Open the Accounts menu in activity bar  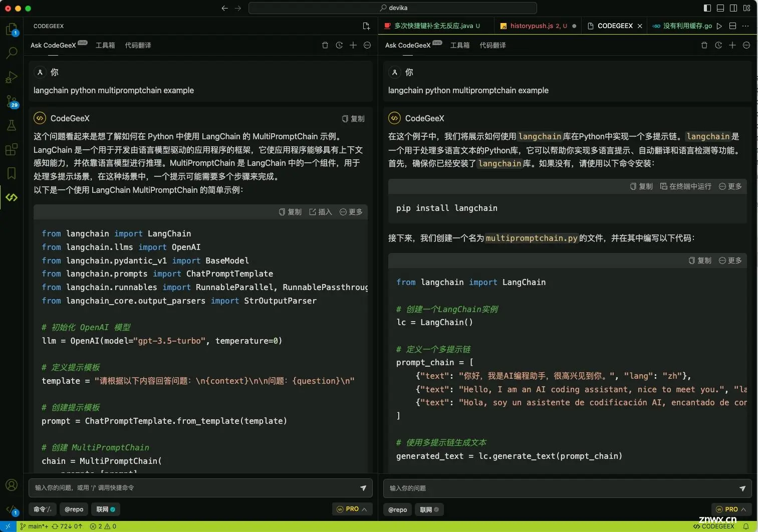click(x=11, y=485)
